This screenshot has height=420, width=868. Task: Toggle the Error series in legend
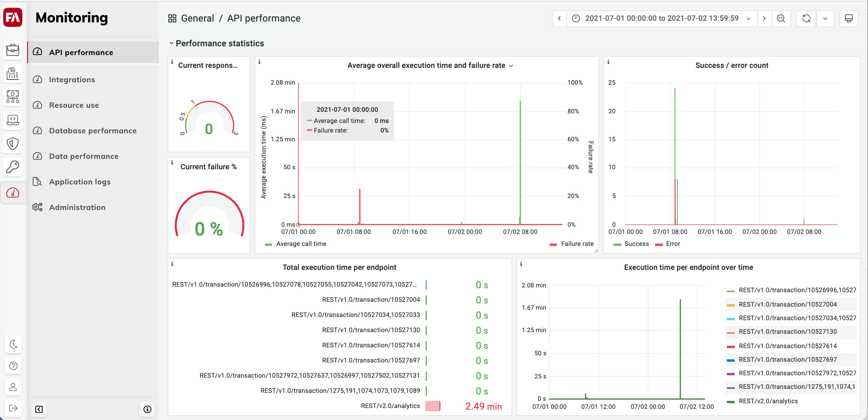pyautogui.click(x=668, y=244)
